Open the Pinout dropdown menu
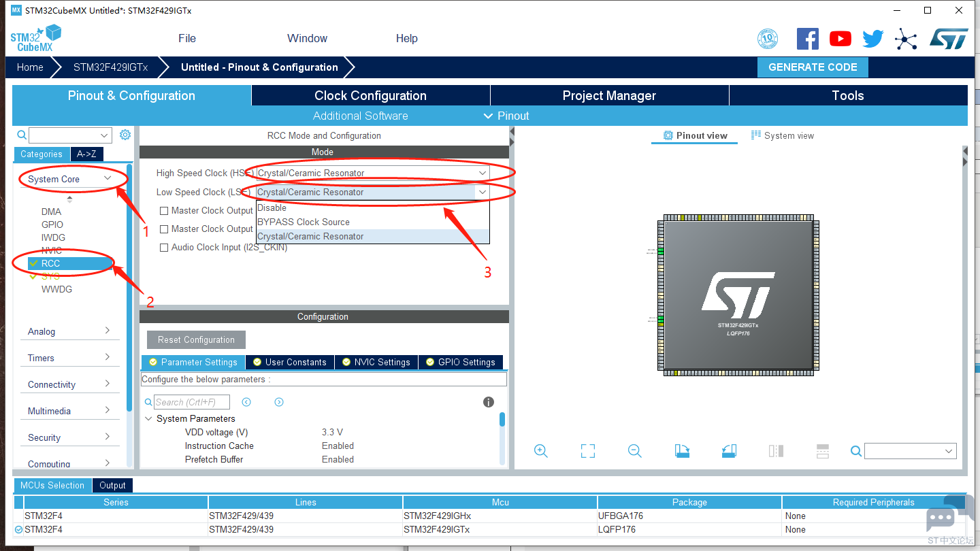The width and height of the screenshot is (980, 551). click(506, 116)
